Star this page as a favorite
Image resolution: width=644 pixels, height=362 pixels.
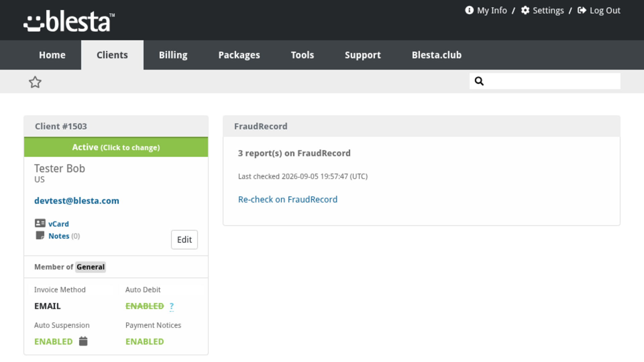(x=35, y=82)
